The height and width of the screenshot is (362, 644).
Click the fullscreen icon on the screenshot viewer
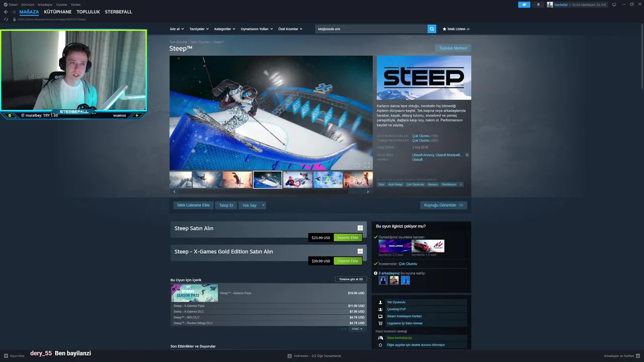point(367,165)
